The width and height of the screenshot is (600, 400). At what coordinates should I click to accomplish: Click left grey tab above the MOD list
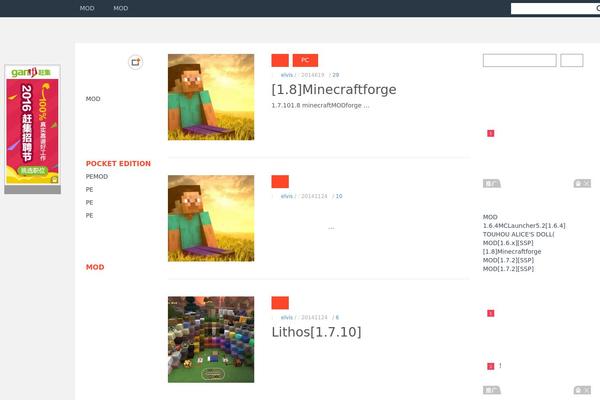point(492,184)
